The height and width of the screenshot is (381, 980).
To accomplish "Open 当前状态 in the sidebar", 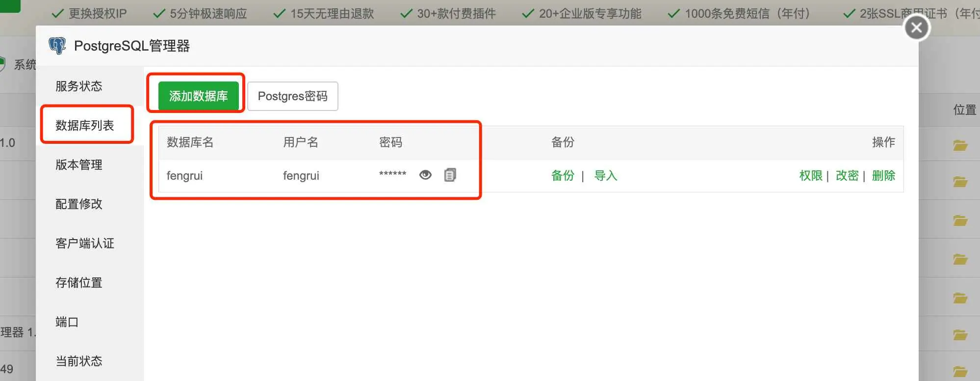I will click(x=79, y=361).
